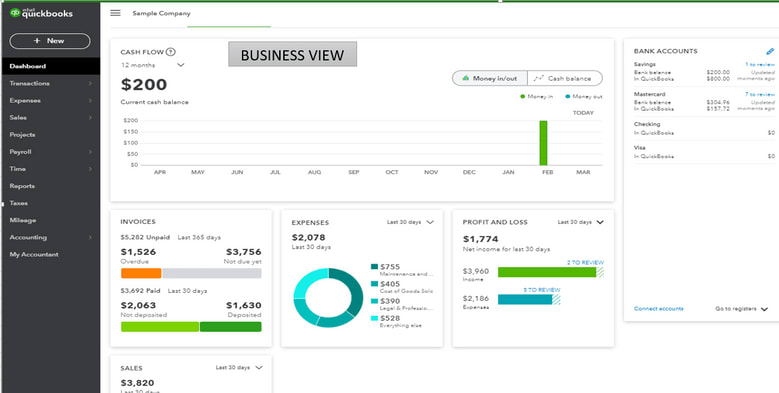779x393 pixels.
Task: Click Savings 1 to review link
Action: pos(760,65)
